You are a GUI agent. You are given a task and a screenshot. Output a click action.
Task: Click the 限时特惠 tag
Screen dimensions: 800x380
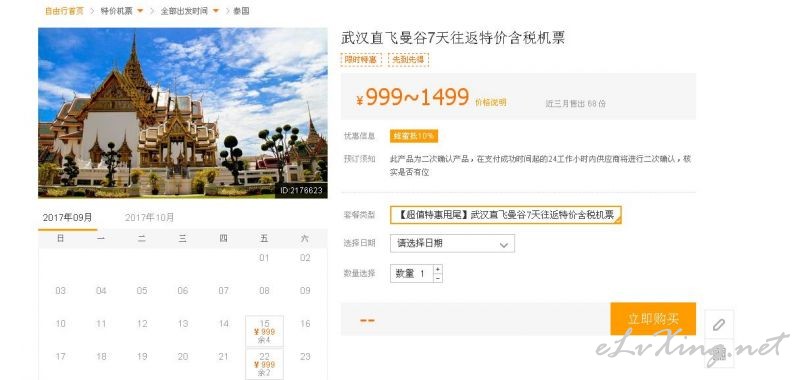pyautogui.click(x=361, y=60)
